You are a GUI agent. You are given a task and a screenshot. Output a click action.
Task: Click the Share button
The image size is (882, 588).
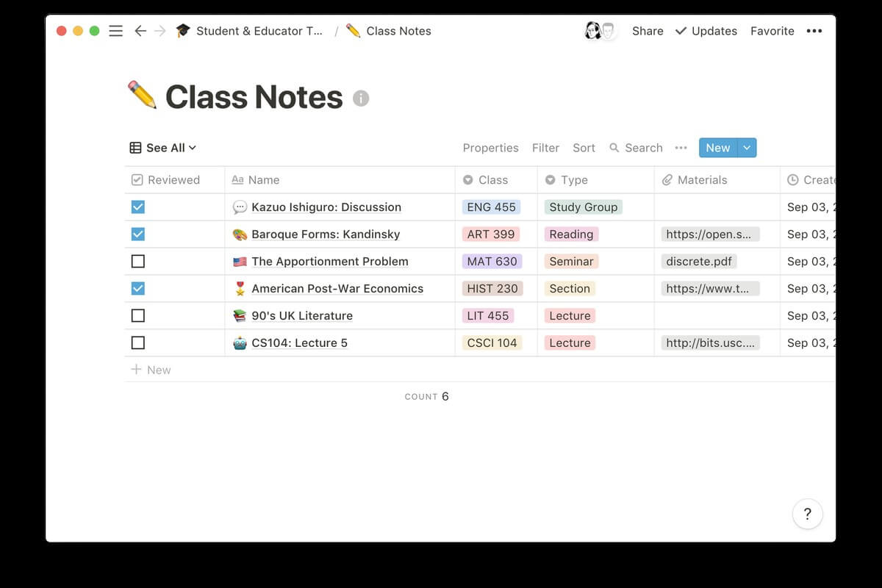coord(648,31)
